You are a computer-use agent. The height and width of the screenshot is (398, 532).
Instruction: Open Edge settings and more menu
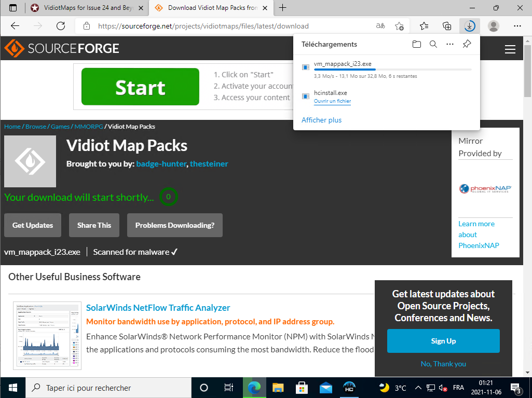pos(517,26)
